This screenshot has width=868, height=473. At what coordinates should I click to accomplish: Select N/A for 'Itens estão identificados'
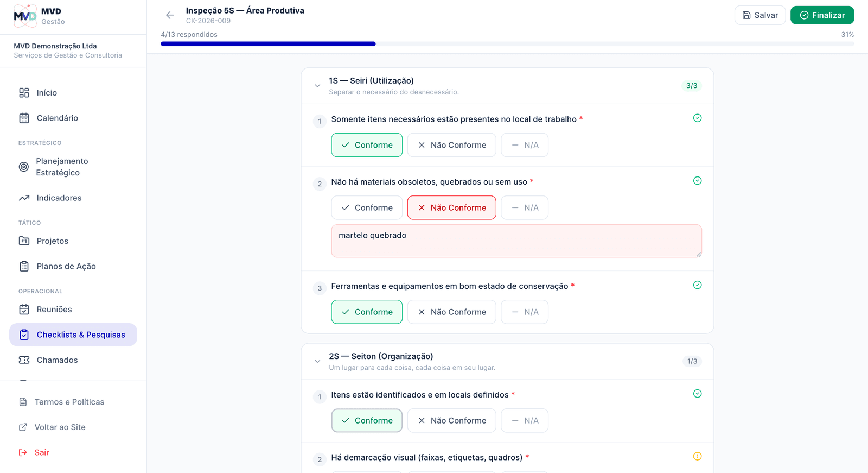525,420
